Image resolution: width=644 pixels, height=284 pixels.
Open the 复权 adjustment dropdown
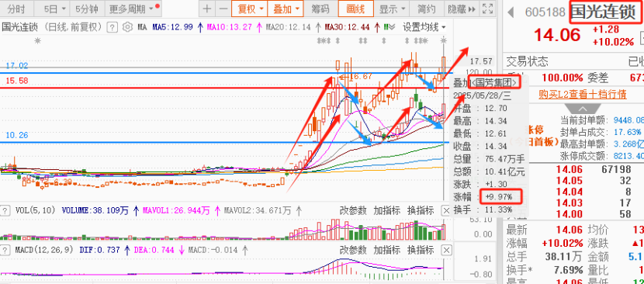pyautogui.click(x=249, y=9)
